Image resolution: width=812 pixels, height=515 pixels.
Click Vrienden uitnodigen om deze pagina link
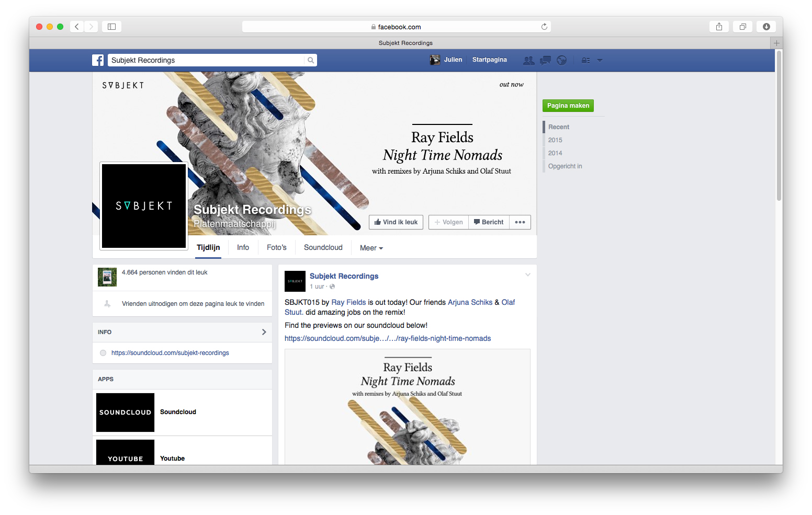click(193, 304)
